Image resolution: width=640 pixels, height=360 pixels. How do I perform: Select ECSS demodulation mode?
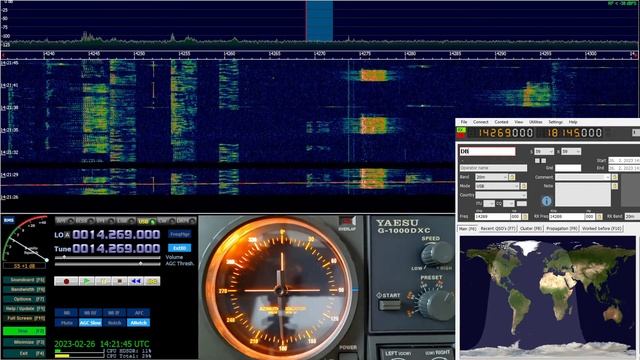click(85, 221)
